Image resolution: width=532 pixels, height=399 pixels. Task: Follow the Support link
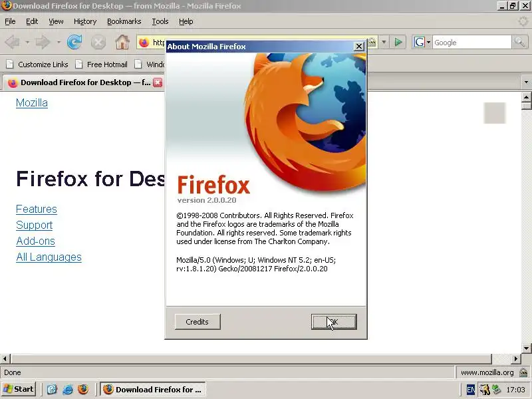tap(35, 225)
